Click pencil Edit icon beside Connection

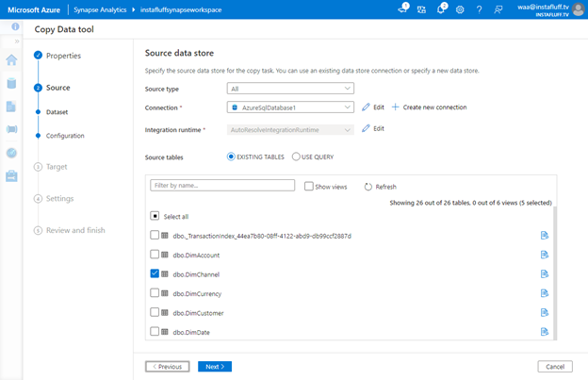[x=366, y=107]
